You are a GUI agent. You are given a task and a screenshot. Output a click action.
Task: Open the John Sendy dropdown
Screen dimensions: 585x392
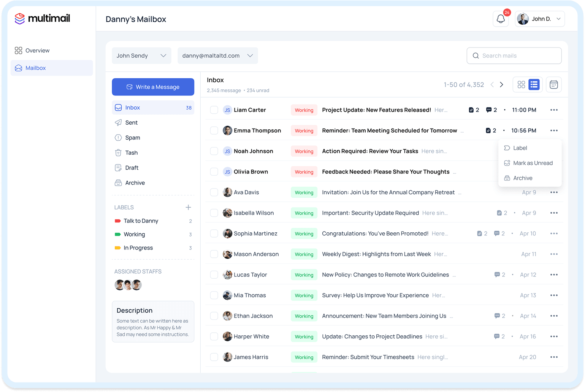coord(141,56)
